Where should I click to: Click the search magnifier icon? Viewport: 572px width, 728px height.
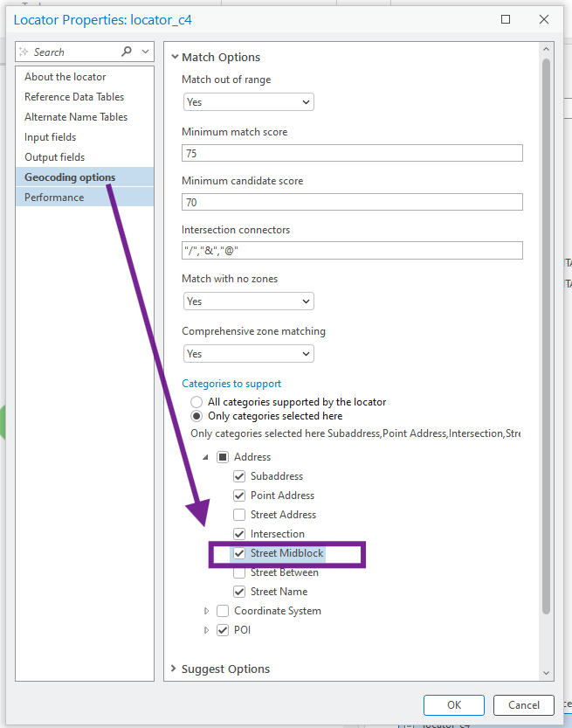(x=127, y=52)
